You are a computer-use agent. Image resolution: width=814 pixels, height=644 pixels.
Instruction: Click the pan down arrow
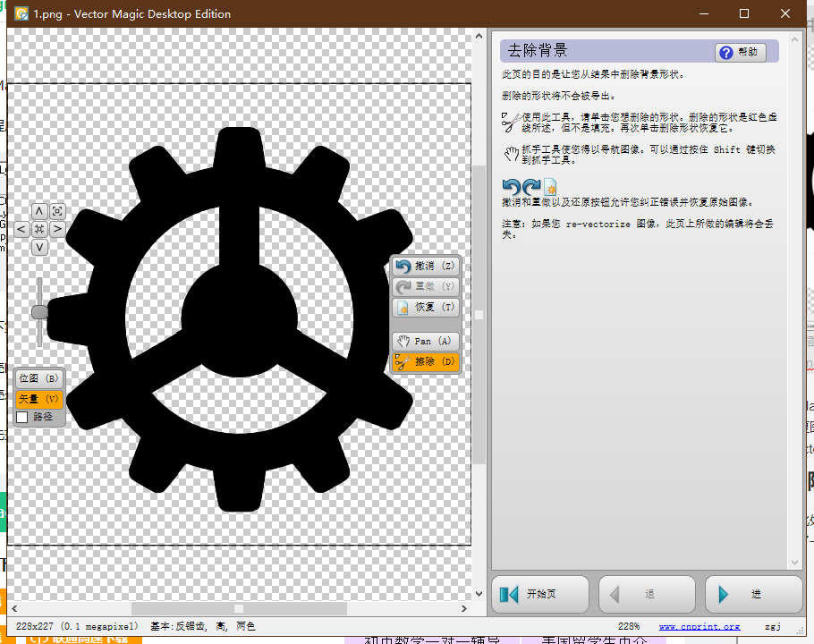[x=39, y=247]
